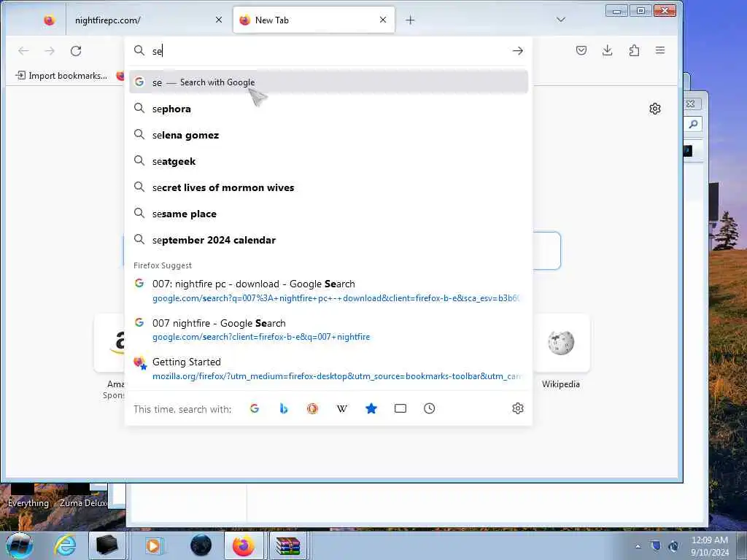Open the Firefox taskbar button
The width and height of the screenshot is (747, 560).
pyautogui.click(x=244, y=545)
